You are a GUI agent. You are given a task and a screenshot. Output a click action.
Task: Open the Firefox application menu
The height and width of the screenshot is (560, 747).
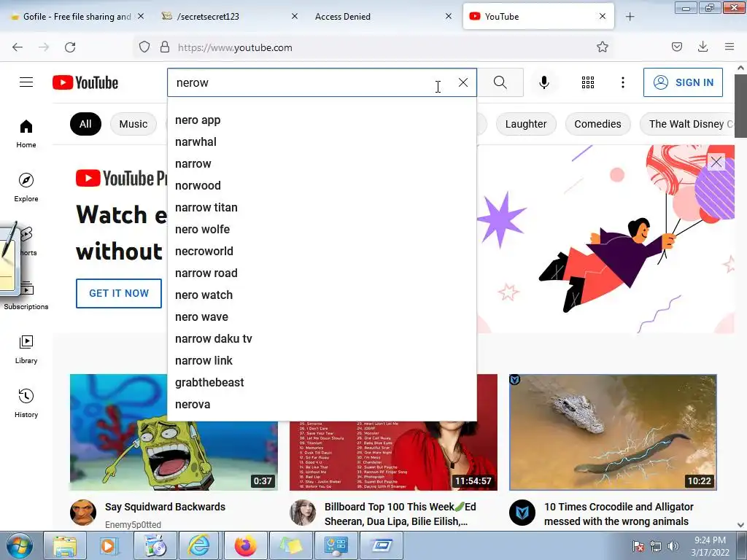point(729,47)
